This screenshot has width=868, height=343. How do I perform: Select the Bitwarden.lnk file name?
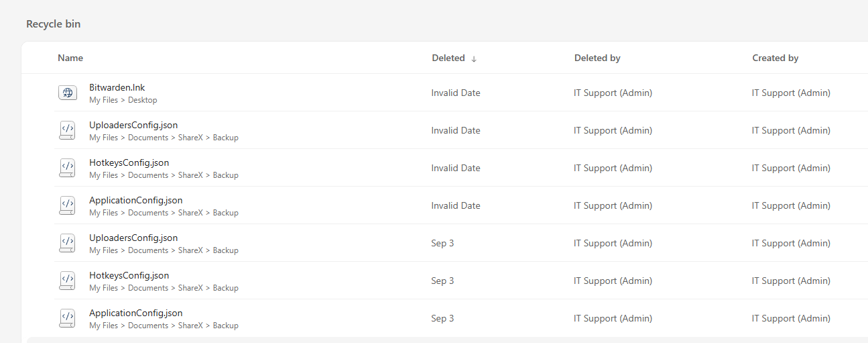click(117, 87)
